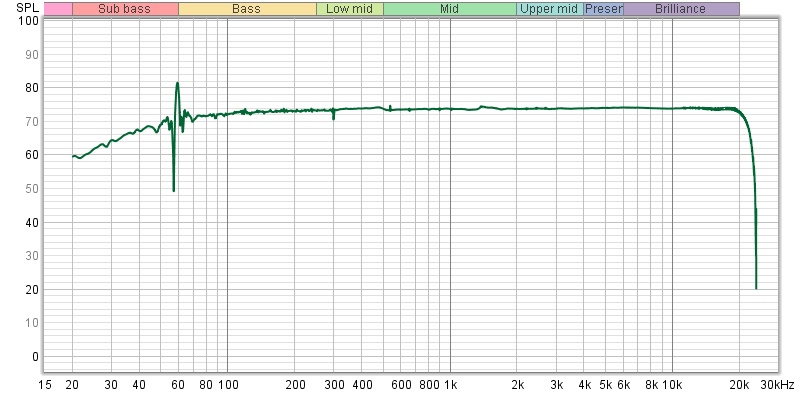Click the 30kHz frequency axis label
Screen dimensions: 800x397
pos(779,385)
